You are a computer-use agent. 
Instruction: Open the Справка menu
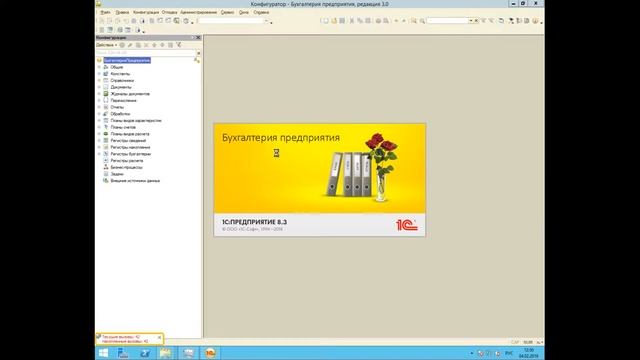[261, 12]
